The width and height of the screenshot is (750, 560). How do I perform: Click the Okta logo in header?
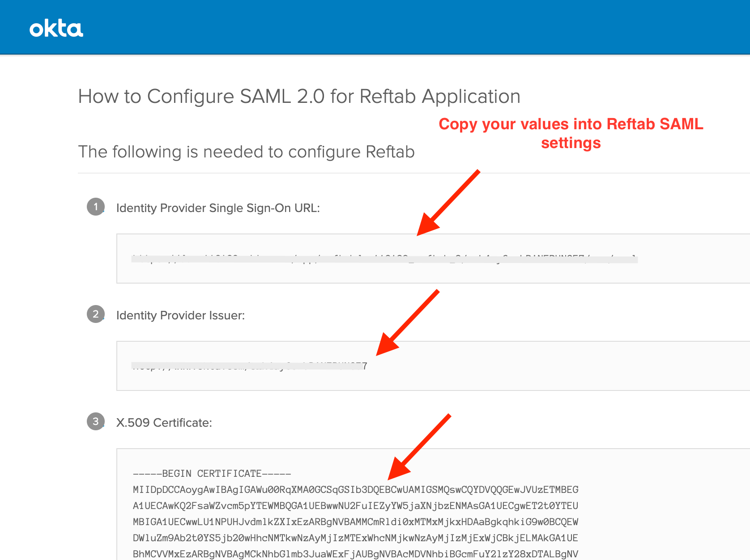coord(56,29)
